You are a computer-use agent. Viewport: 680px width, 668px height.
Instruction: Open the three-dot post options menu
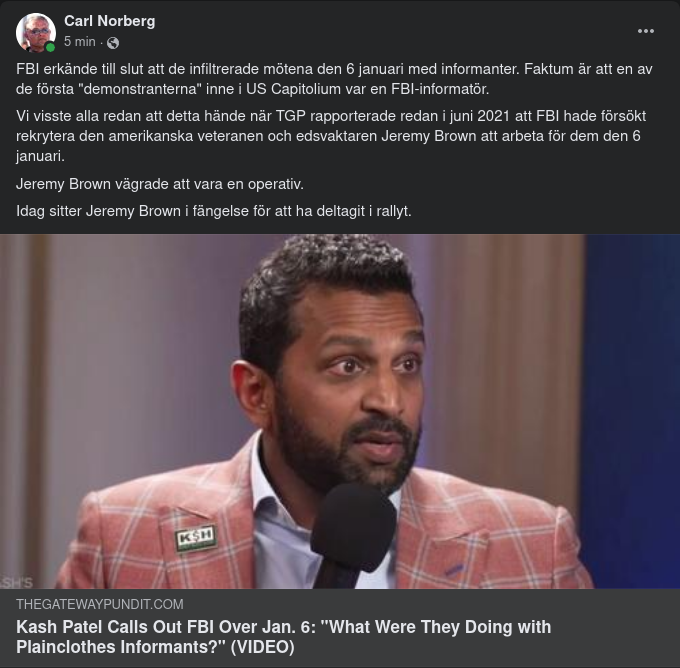(646, 31)
